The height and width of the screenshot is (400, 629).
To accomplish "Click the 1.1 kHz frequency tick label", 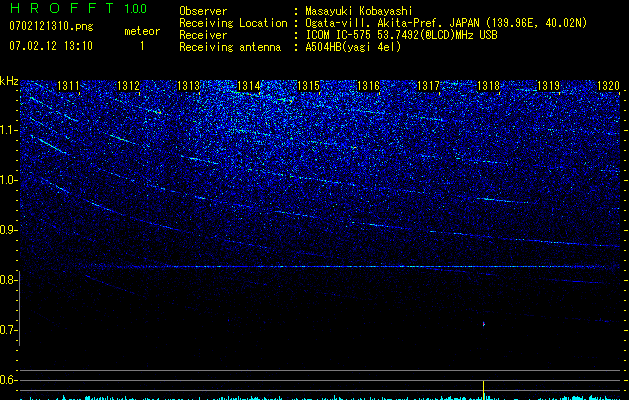I will tap(9, 130).
